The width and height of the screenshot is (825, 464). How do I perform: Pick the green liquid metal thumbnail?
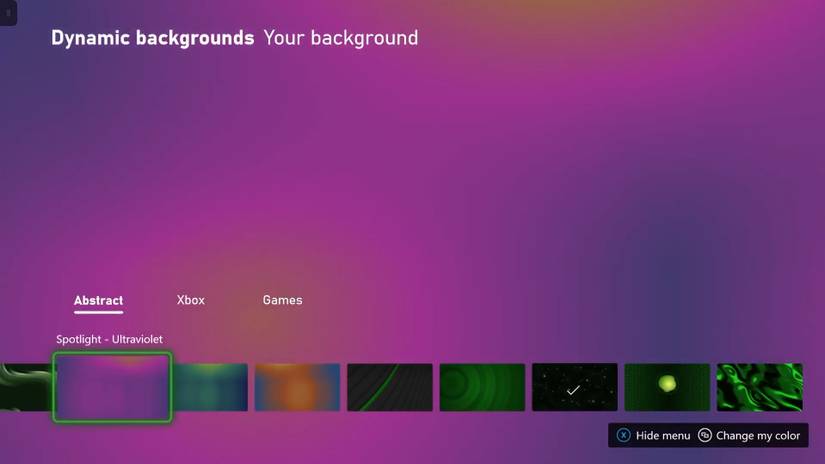pos(760,387)
